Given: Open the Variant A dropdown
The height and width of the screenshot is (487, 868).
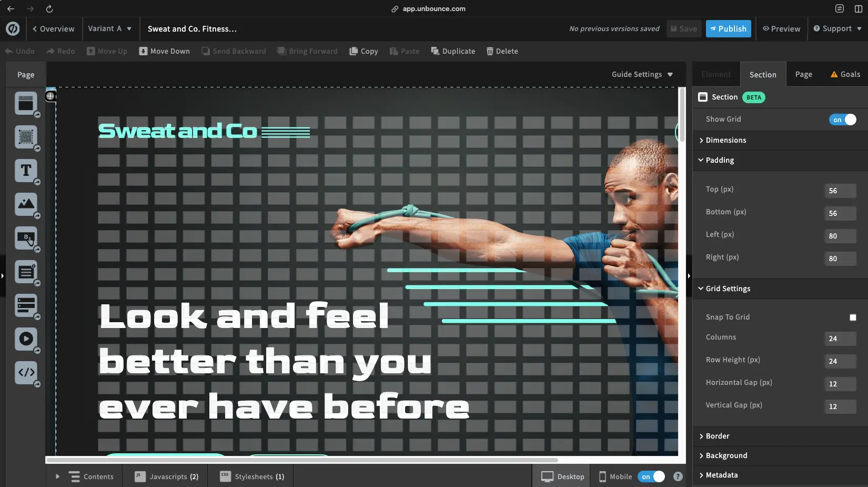Looking at the screenshot, I should (109, 28).
